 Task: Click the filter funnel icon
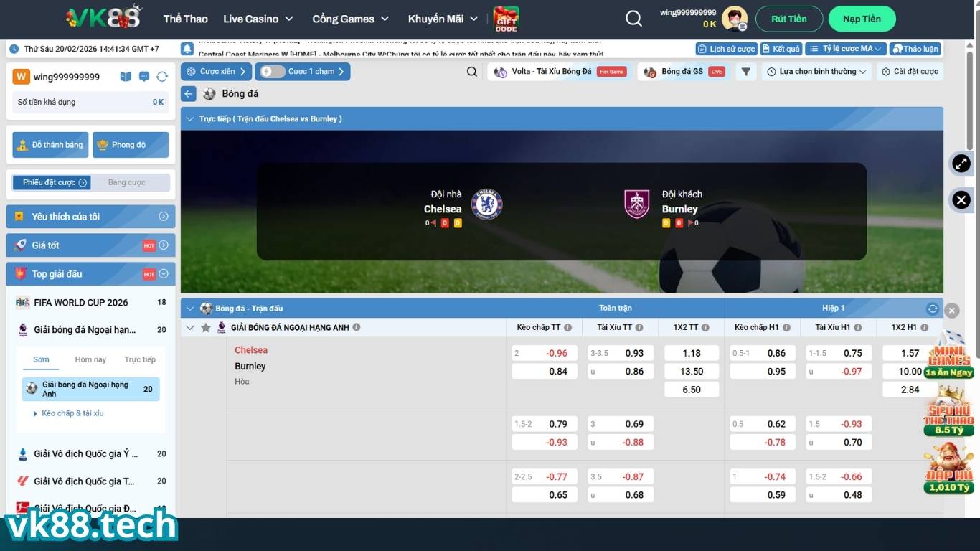click(x=746, y=72)
